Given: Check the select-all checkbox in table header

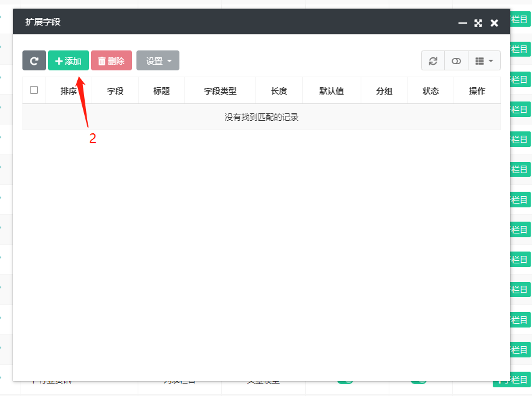Looking at the screenshot, I should click(34, 90).
